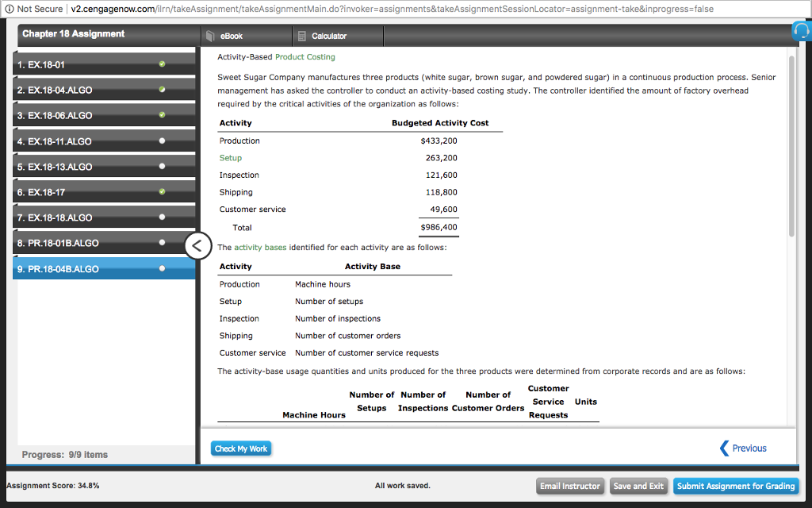
Task: Click the $986,400 Total value
Action: click(x=439, y=227)
